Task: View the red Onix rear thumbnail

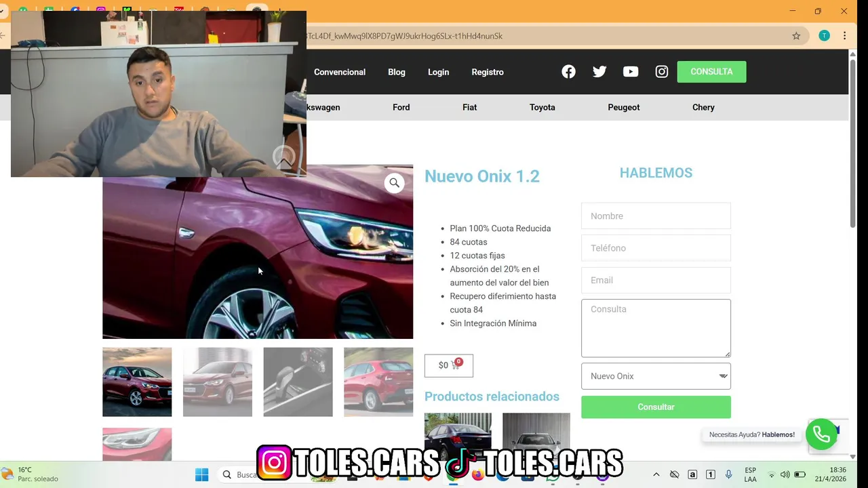Action: click(378, 382)
